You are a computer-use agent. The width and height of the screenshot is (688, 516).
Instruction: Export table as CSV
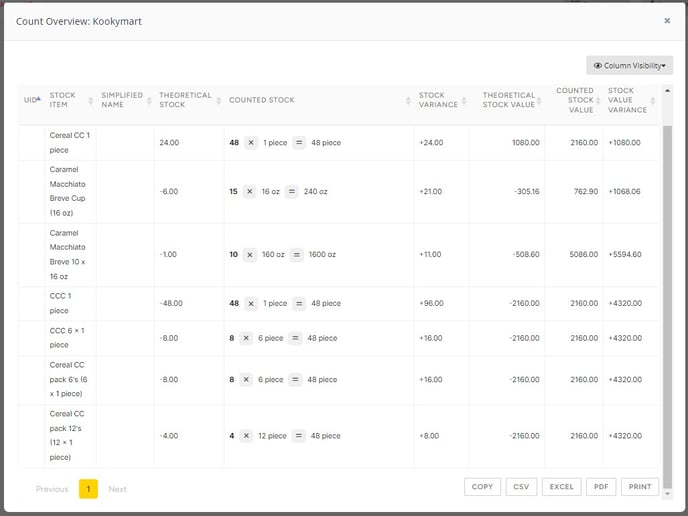pyautogui.click(x=521, y=487)
